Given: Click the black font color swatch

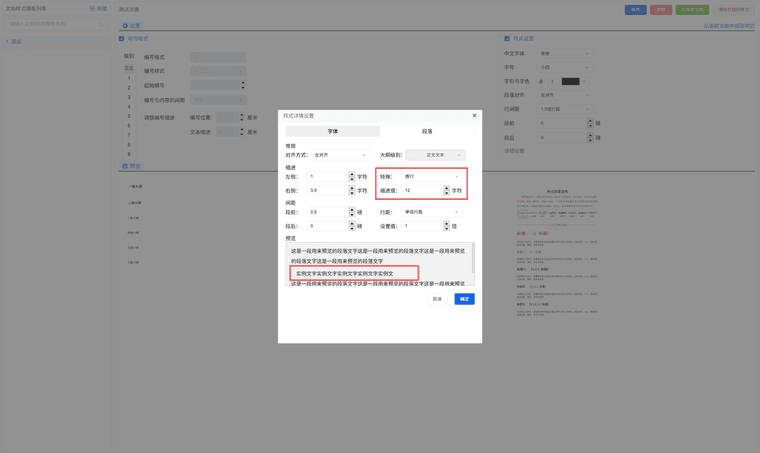Looking at the screenshot, I should 570,81.
